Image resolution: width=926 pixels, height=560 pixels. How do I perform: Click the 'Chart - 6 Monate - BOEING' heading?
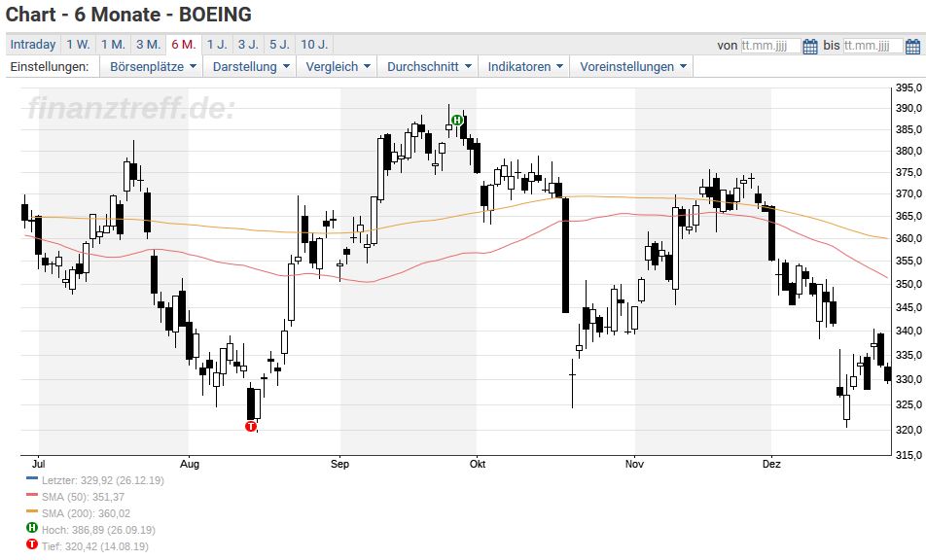pyautogui.click(x=128, y=15)
